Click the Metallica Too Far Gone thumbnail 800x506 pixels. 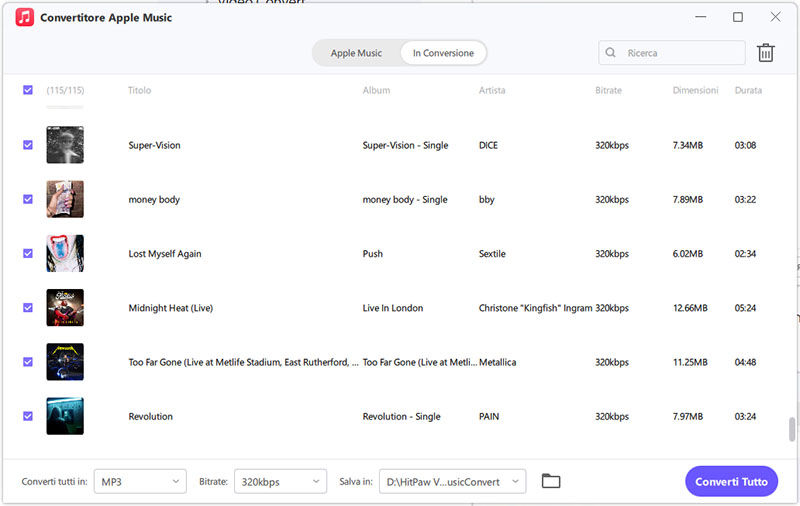[65, 362]
